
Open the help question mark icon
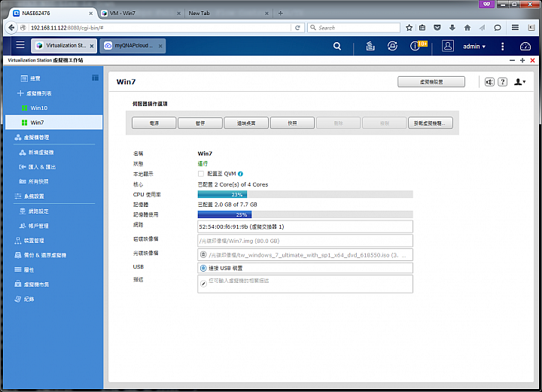pyautogui.click(x=503, y=82)
